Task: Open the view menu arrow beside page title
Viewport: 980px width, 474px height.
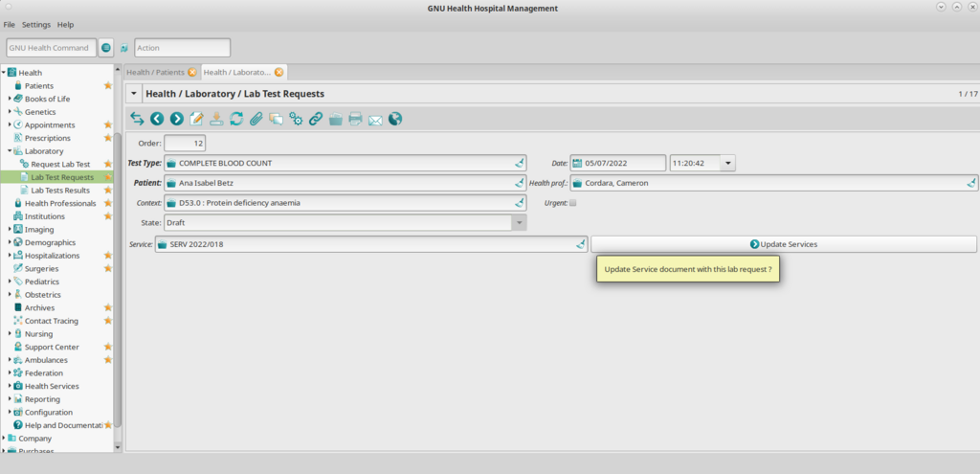Action: (x=134, y=94)
